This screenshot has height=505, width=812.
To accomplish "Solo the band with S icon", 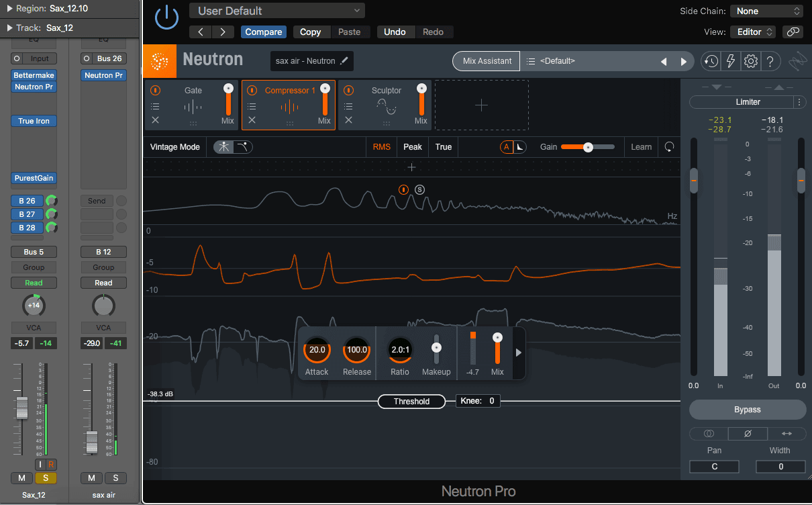I will click(x=420, y=190).
